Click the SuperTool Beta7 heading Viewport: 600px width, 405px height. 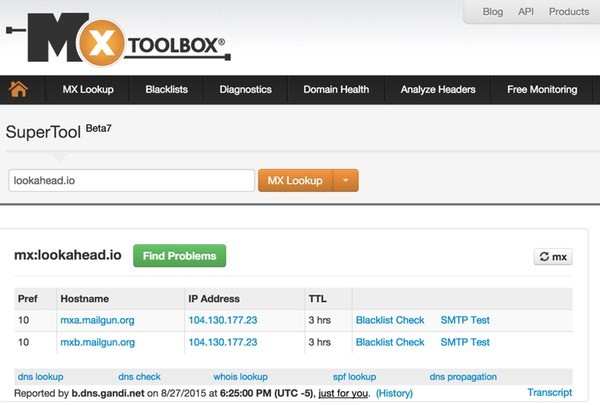[x=59, y=132]
